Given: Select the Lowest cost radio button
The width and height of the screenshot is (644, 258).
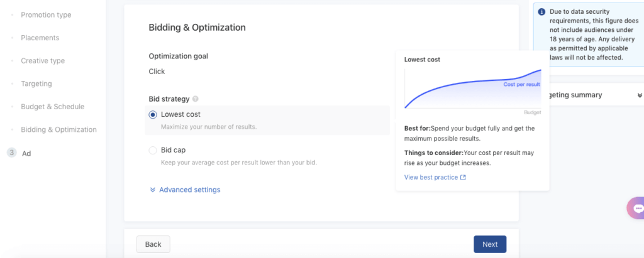Looking at the screenshot, I should tap(153, 115).
